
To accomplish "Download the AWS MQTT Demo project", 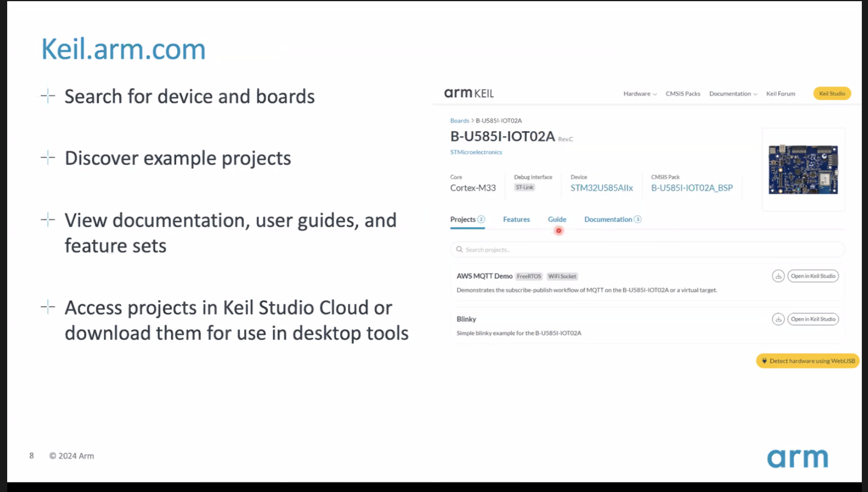I will (x=778, y=276).
